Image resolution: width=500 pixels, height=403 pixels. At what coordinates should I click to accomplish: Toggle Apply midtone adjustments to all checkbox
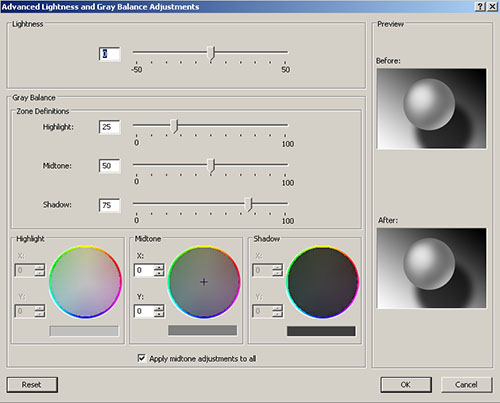pyautogui.click(x=141, y=358)
